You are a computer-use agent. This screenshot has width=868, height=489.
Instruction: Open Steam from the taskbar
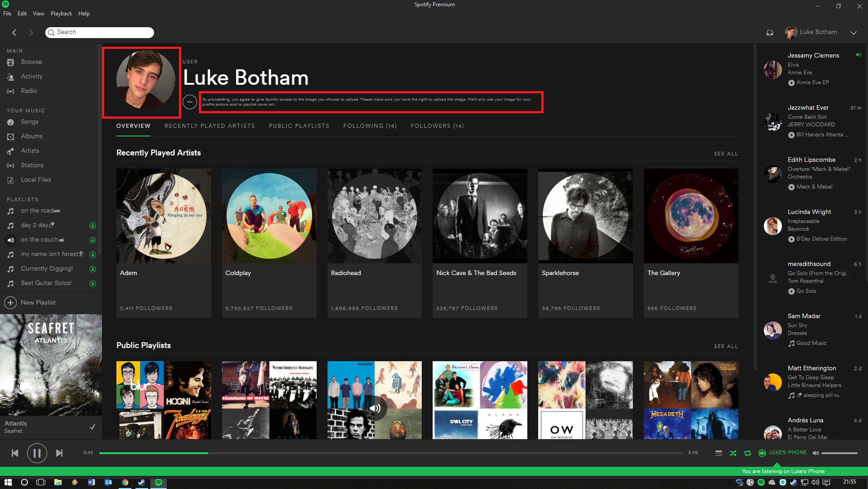tap(142, 483)
